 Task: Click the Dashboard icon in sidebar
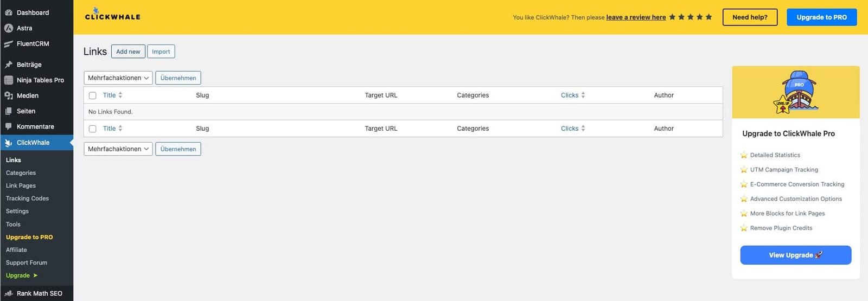[x=9, y=12]
